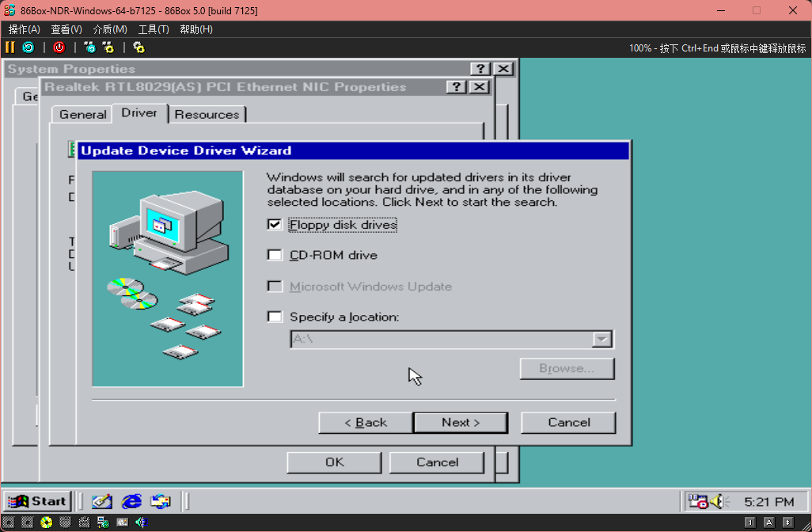Switch to Resources tab
The height and width of the screenshot is (532, 812).
(207, 115)
